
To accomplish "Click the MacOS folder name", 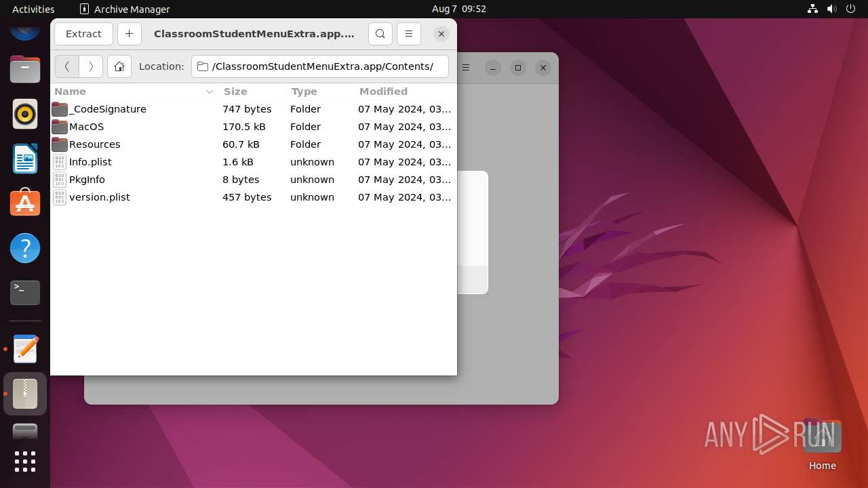I will [87, 127].
